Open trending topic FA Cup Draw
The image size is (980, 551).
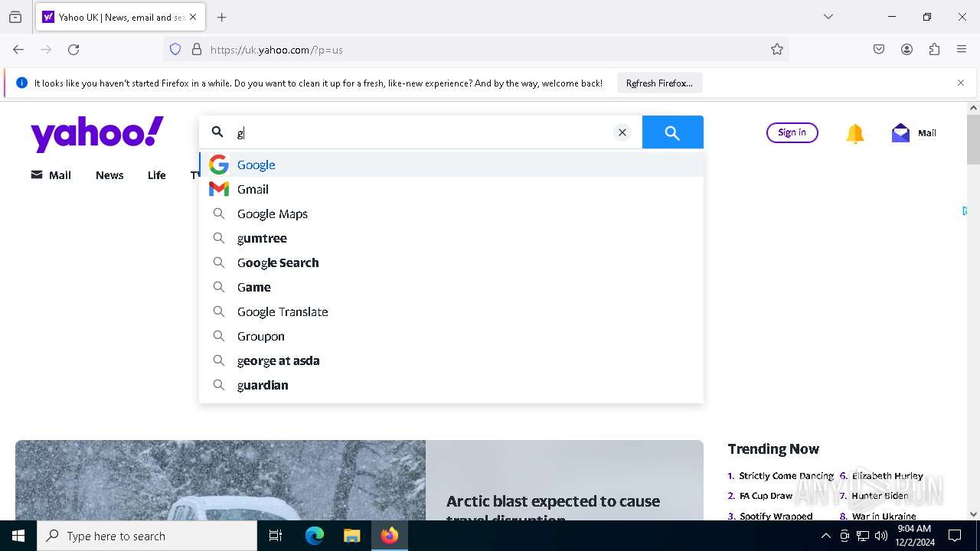pyautogui.click(x=766, y=496)
